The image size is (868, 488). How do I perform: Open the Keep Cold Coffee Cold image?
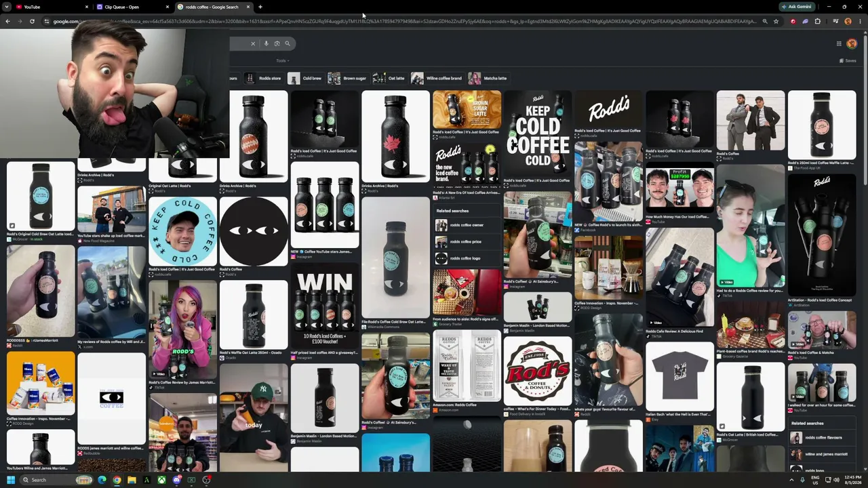click(537, 134)
